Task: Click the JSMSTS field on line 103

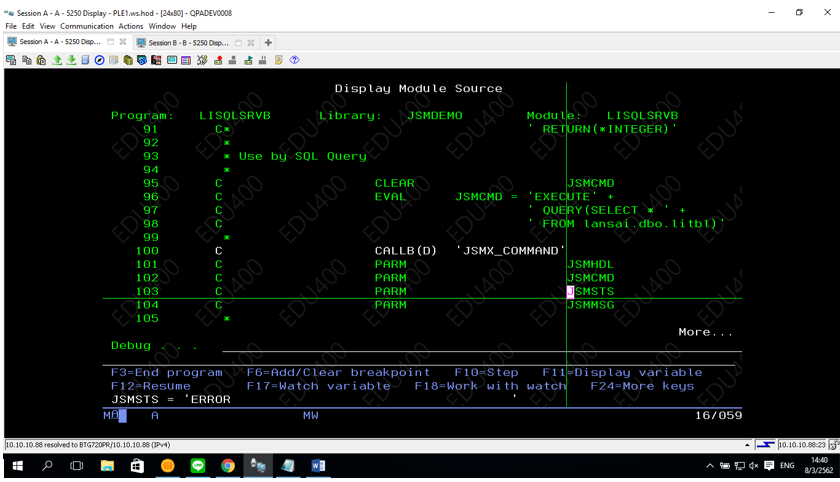Action: point(590,291)
